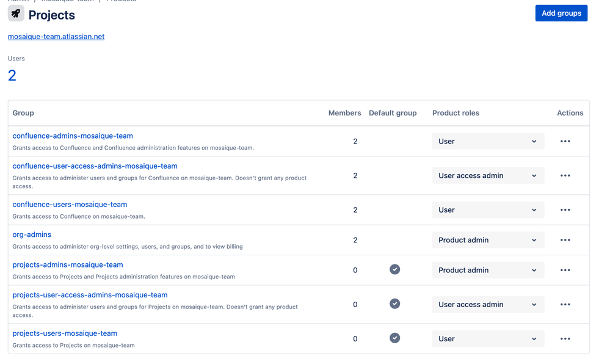Click the Product roles column header
Screen dimensions: 610x364
pyautogui.click(x=456, y=113)
